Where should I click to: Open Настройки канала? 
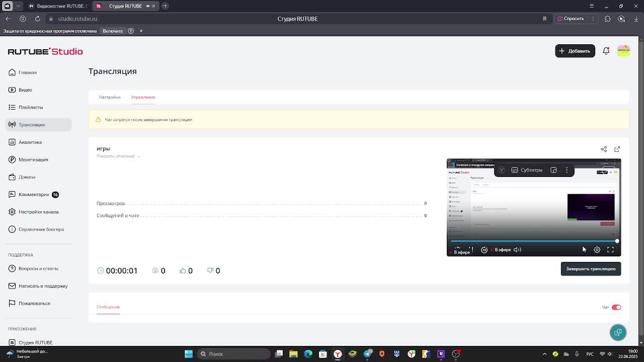coord(38,212)
